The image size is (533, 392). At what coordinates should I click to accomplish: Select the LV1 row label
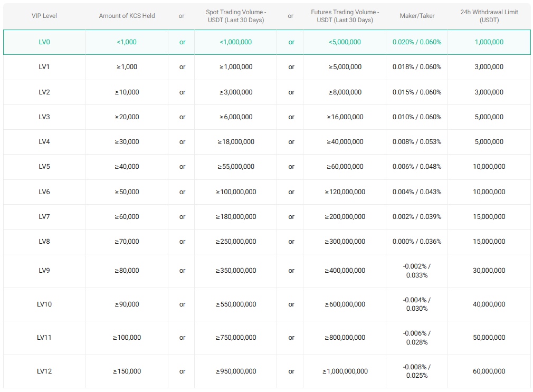[44, 67]
